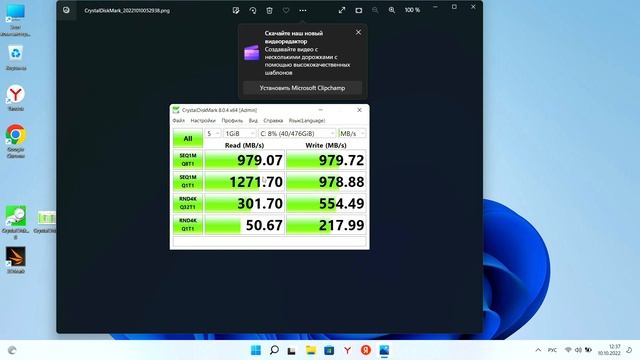Open the Recycle Bin desktop icon
The width and height of the screenshot is (640, 360).
[x=16, y=57]
